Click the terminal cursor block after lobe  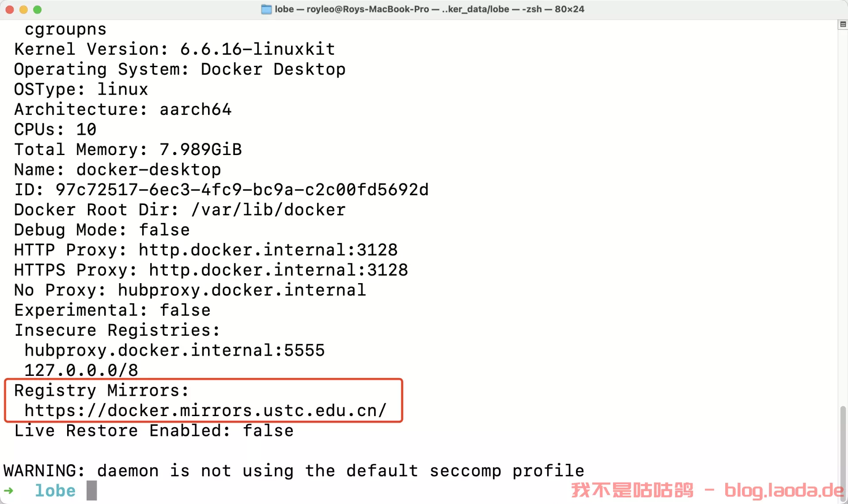[91, 491]
